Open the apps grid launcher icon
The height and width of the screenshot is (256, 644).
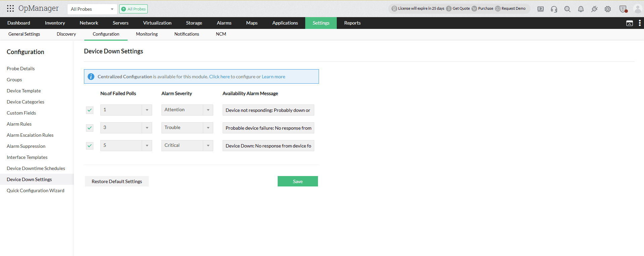coord(10,8)
